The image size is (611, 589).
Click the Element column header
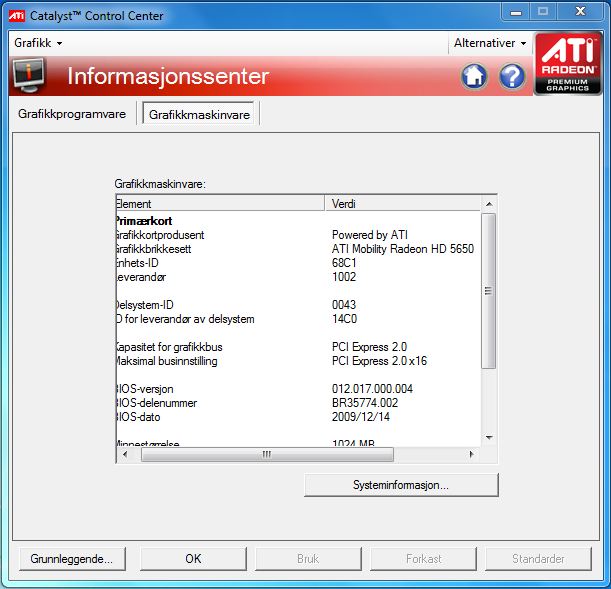coord(220,203)
